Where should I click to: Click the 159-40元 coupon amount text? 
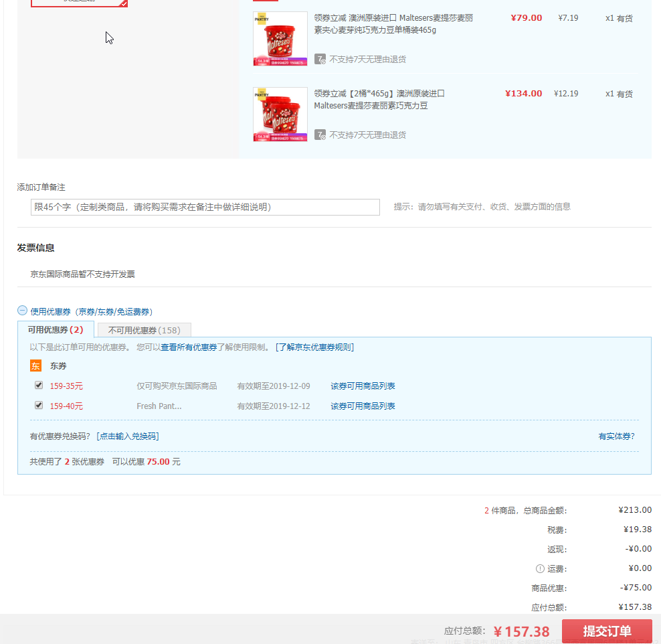66,406
